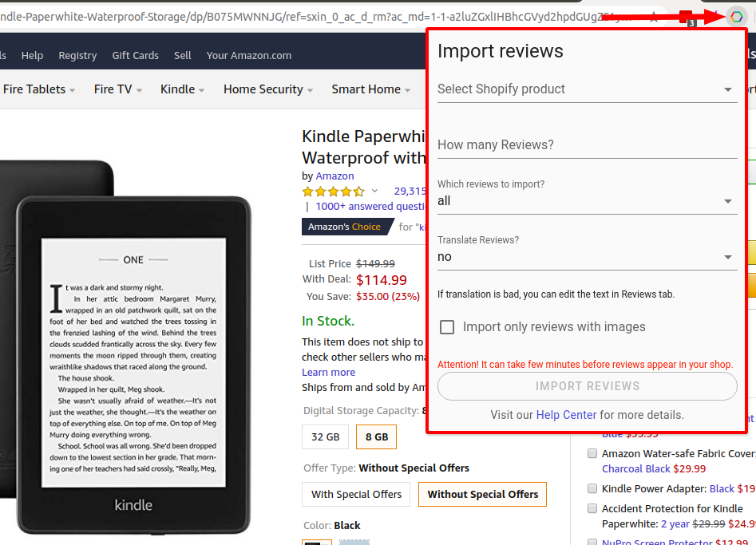756x545 pixels.
Task: Check Kindle Power Adapter checkbox
Action: coord(592,488)
